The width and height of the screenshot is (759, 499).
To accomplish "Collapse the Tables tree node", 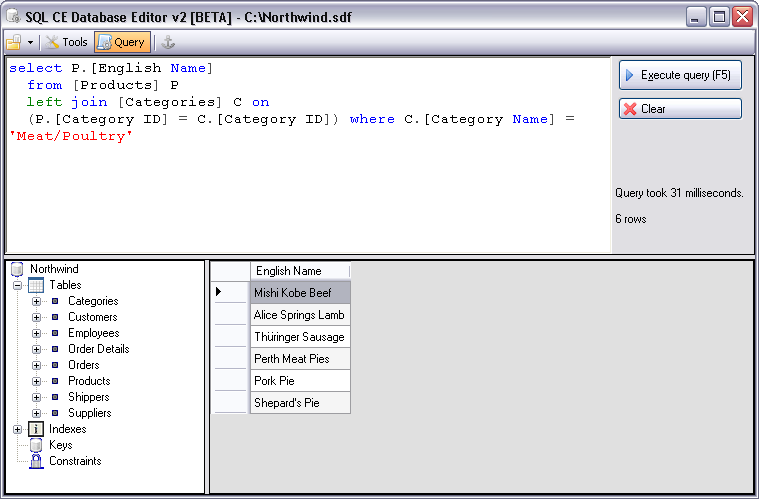I will (17, 285).
